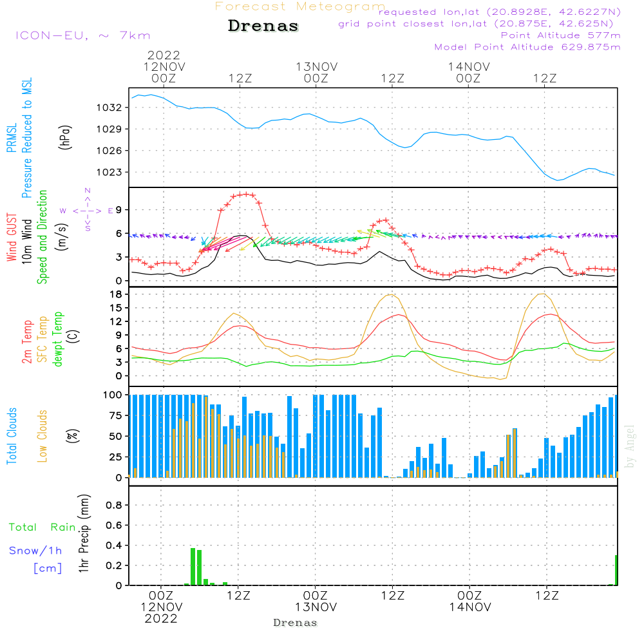Click the 12NOV 00Z 2022 bottom time marker
644x644 pixels.
162,607
